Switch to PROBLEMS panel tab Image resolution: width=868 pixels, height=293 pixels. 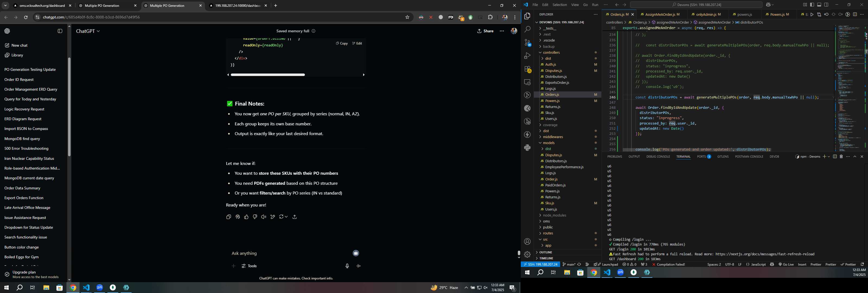[615, 157]
